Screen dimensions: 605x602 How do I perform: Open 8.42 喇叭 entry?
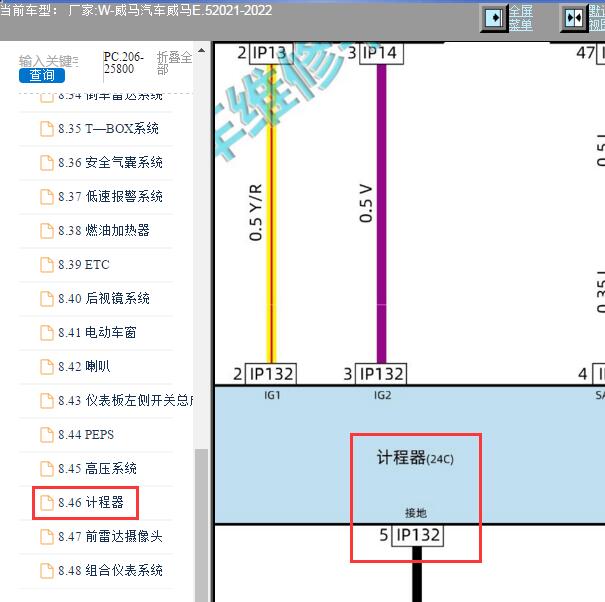click(84, 366)
